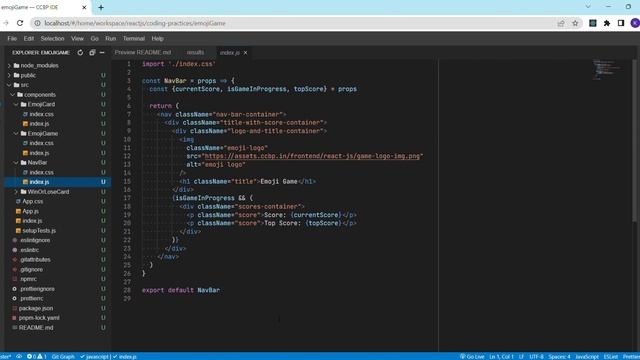
Task: Reload the browser page
Action: point(20,23)
